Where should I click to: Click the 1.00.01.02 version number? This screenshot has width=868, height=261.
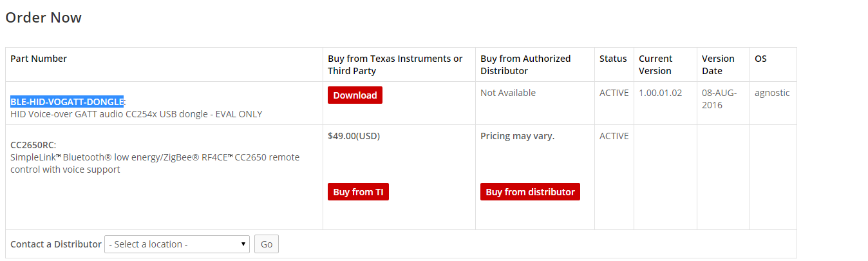click(x=660, y=93)
